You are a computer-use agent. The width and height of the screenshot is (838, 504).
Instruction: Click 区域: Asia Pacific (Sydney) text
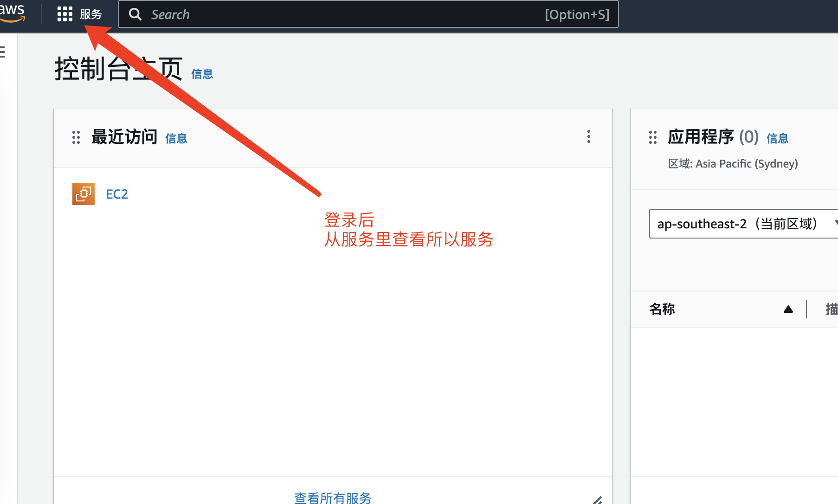coord(733,164)
